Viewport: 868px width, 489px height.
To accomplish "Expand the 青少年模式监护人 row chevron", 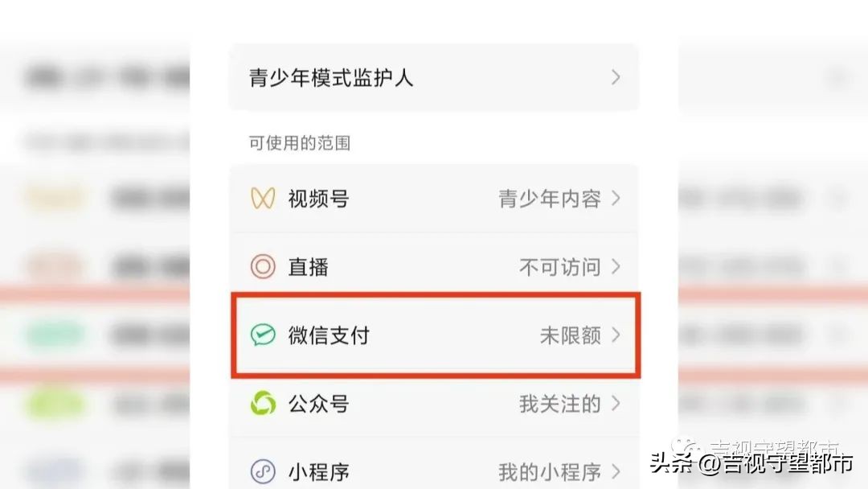I will (x=616, y=77).
